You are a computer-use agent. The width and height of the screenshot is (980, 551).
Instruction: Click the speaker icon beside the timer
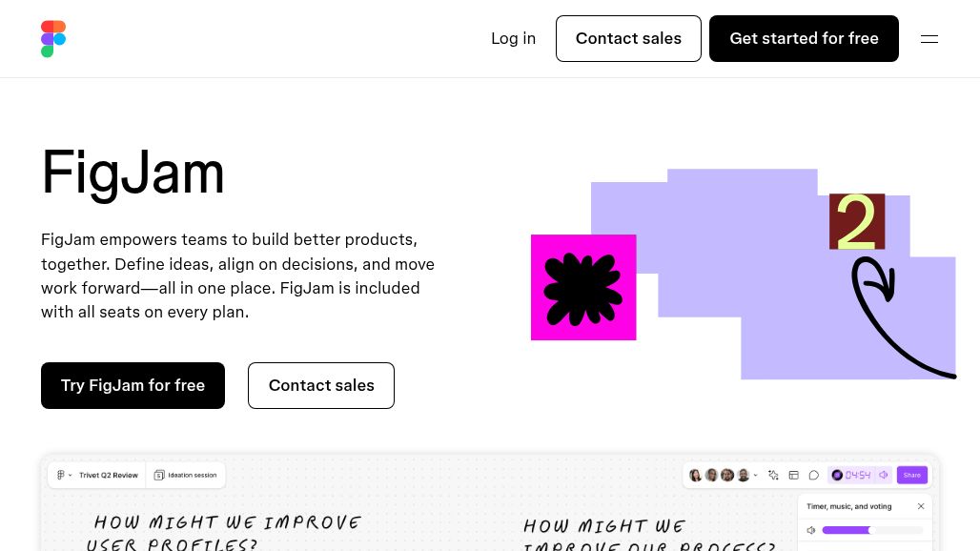pos(884,475)
